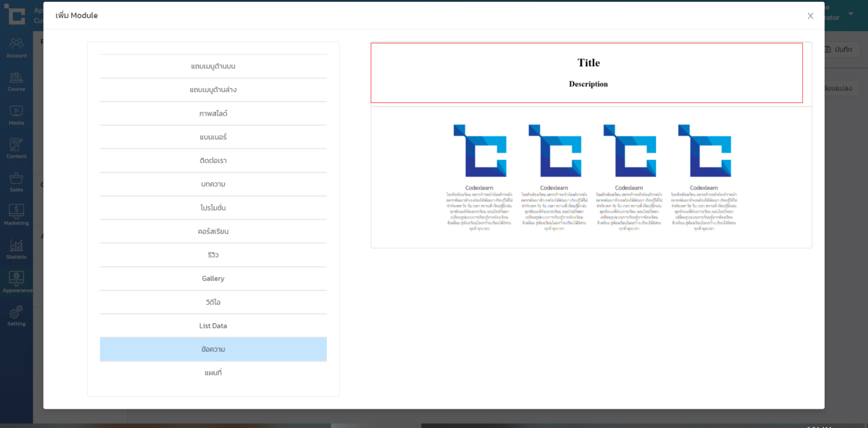Pick the four-column Codexlearn layout preview
This screenshot has width=868, height=428.
pos(591,177)
